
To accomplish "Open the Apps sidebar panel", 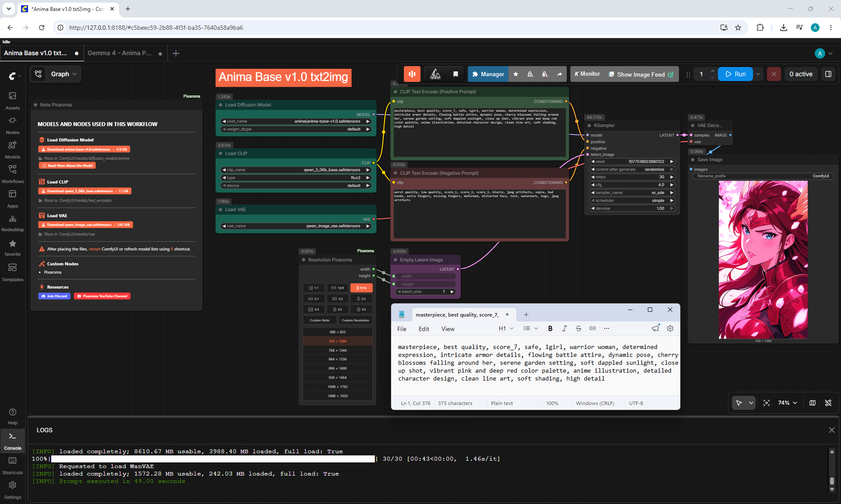I will tap(12, 199).
